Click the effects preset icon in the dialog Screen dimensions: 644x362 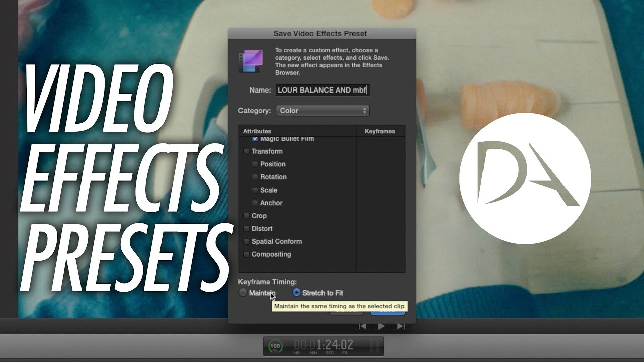tap(251, 61)
